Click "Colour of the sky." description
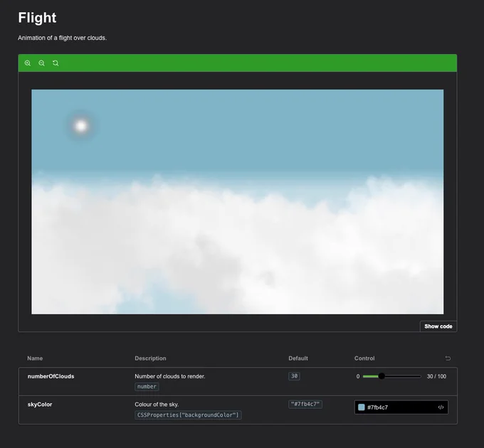Screen dimensions: 484x448 click(157, 404)
